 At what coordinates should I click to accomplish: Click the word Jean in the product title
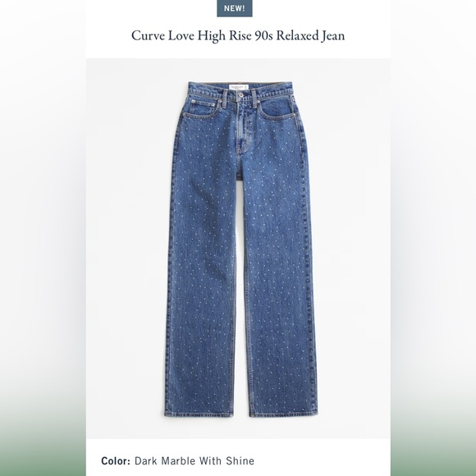click(x=332, y=36)
